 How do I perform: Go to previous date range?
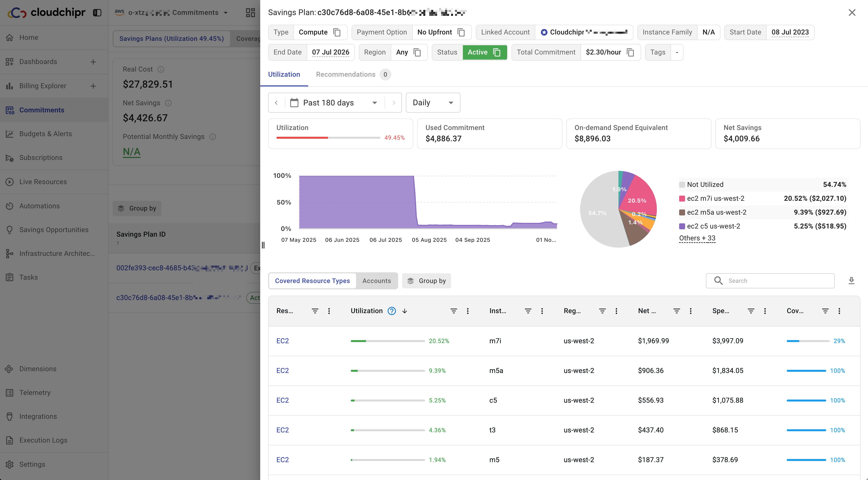[x=276, y=103]
